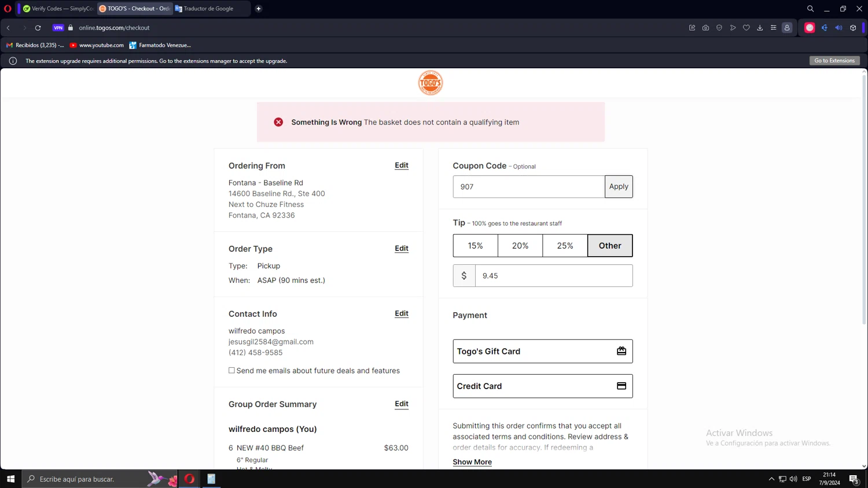Screen dimensions: 868x488
Task: Open the www.youtube.com bookmark
Action: coord(97,45)
